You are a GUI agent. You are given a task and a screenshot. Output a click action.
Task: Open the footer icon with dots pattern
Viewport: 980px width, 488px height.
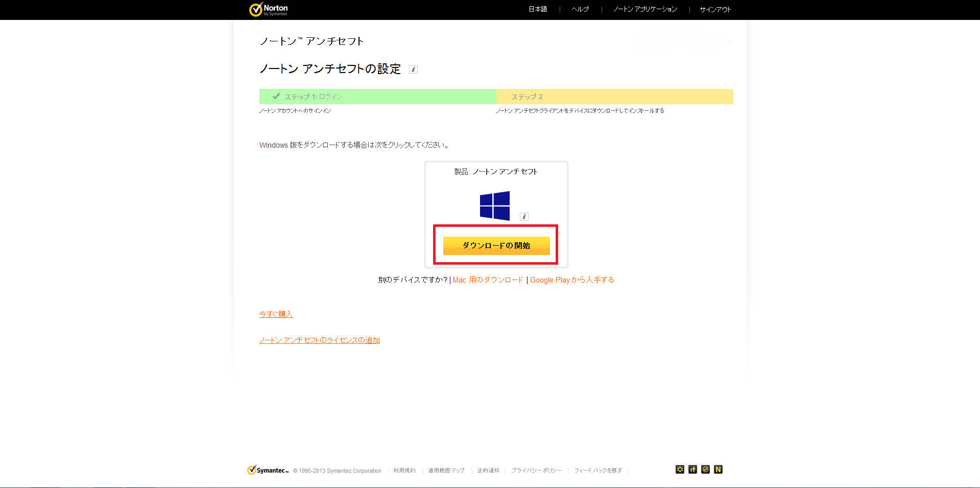[x=680, y=470]
